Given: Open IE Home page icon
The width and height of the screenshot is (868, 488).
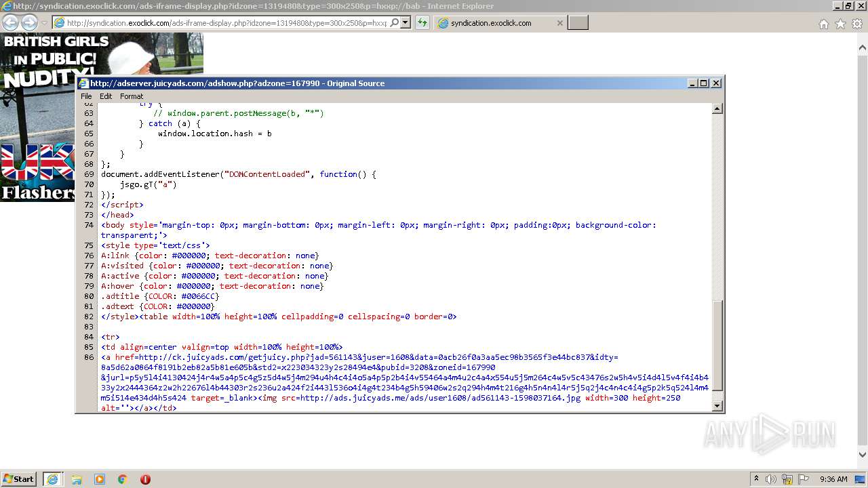Looking at the screenshot, I should (823, 24).
